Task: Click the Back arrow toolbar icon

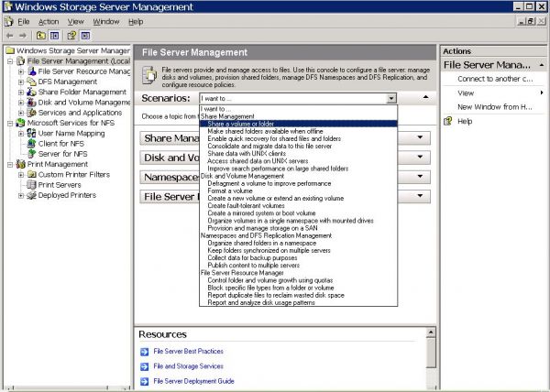Action: coord(10,36)
